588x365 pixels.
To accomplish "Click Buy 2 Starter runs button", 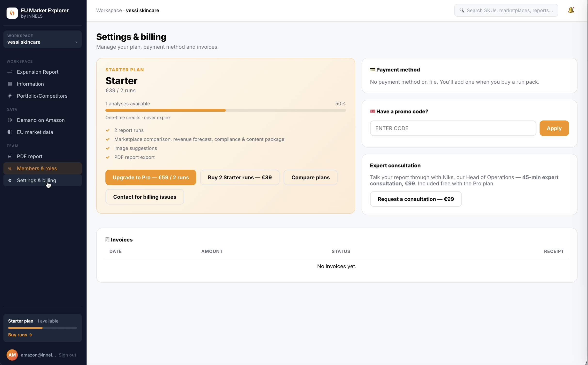I will pyautogui.click(x=240, y=177).
